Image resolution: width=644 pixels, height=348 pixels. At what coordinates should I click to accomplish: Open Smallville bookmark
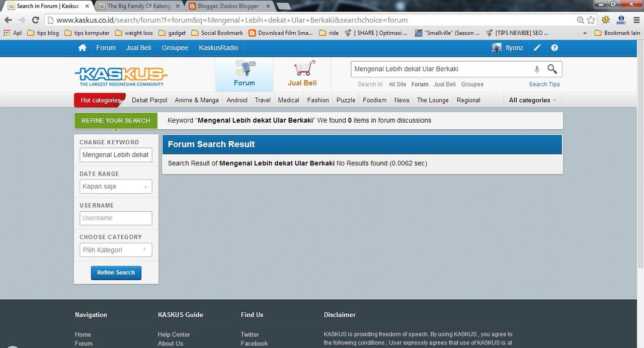point(447,33)
